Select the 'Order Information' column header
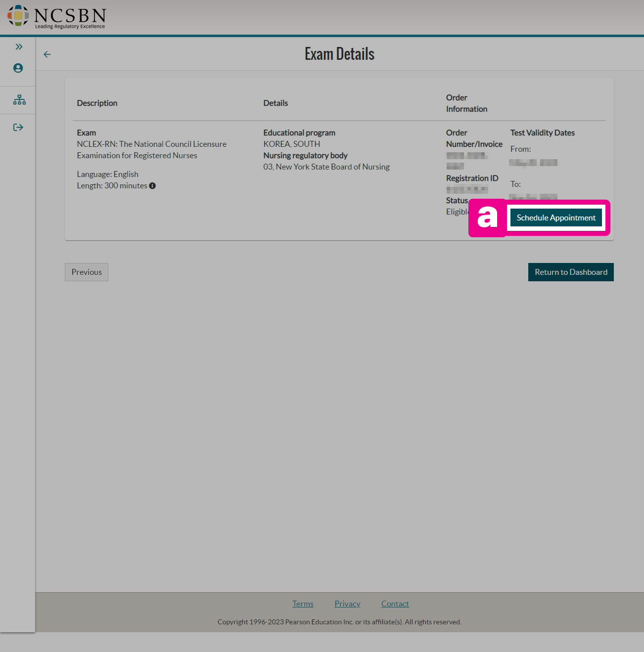The height and width of the screenshot is (652, 644). click(x=466, y=103)
